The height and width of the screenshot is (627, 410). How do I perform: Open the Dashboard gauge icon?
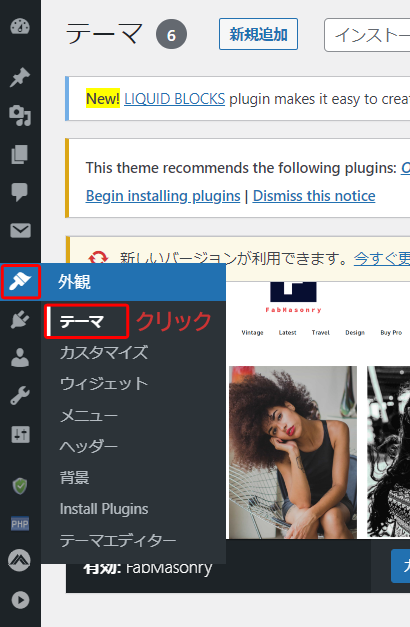click(20, 26)
